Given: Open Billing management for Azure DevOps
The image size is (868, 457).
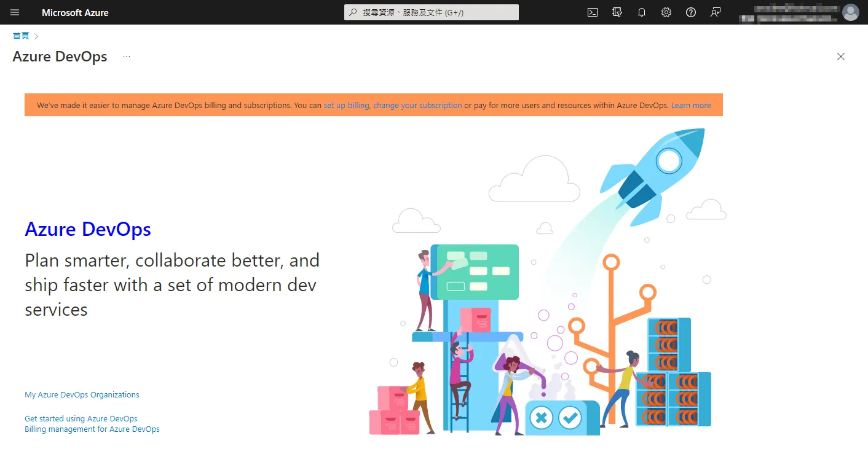Looking at the screenshot, I should click(92, 429).
